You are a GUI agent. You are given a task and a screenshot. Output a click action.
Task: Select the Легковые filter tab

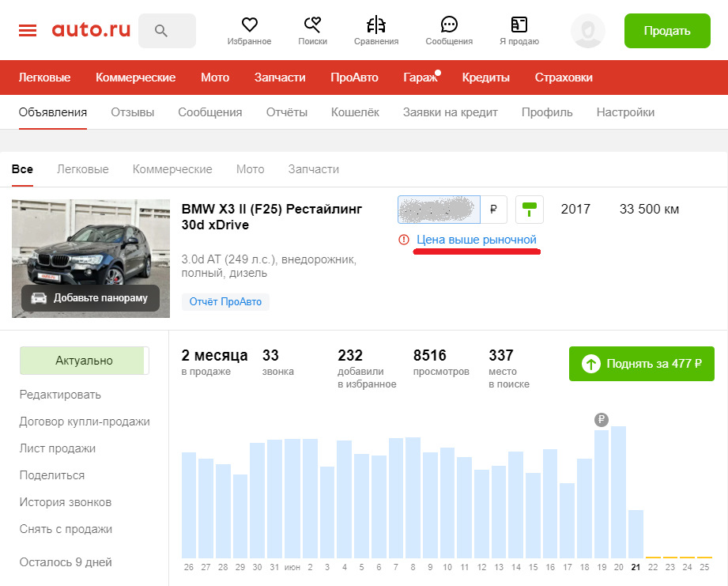coord(83,169)
